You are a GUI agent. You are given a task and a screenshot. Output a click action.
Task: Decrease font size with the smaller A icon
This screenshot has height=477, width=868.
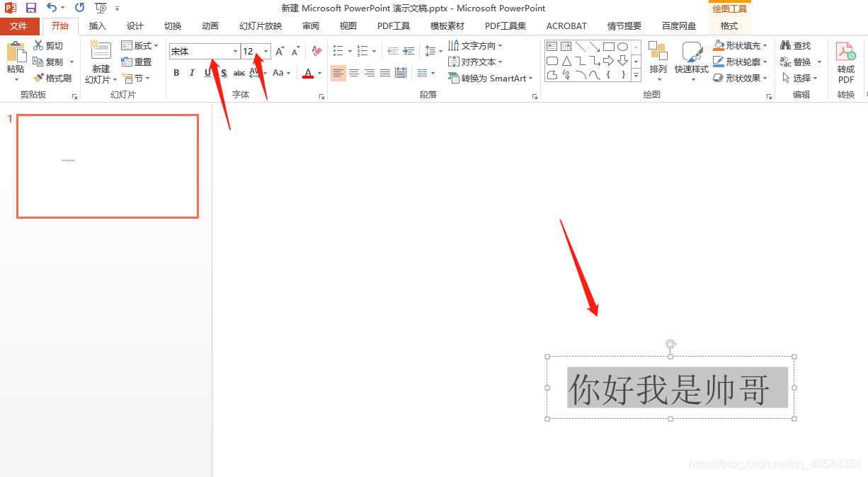pyautogui.click(x=295, y=52)
